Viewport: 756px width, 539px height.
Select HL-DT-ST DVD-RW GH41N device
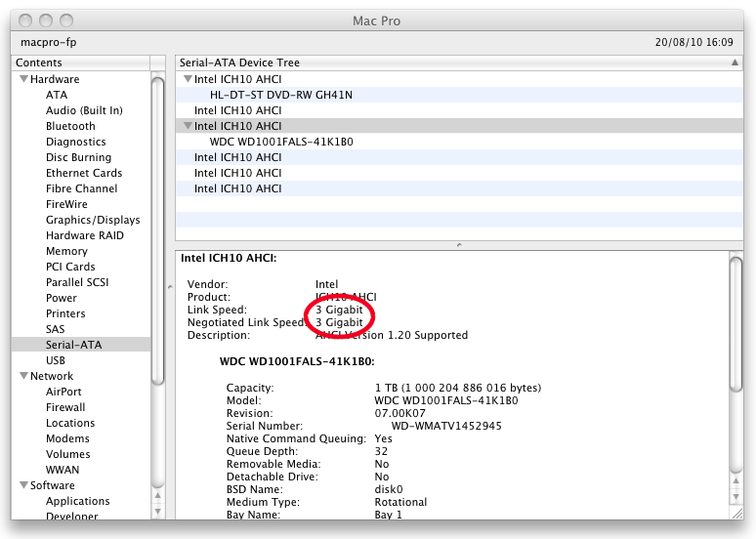click(x=280, y=95)
